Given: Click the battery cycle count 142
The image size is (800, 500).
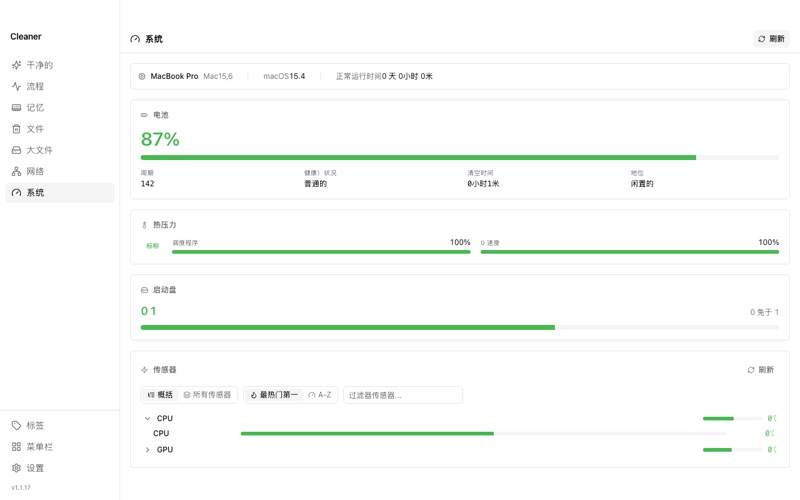Looking at the screenshot, I should [147, 184].
